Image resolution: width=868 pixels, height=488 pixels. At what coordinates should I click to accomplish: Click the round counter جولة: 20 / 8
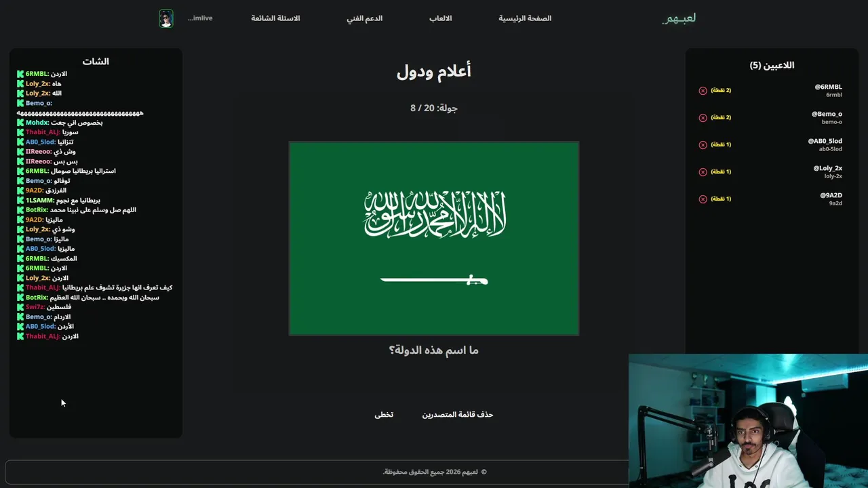(434, 108)
